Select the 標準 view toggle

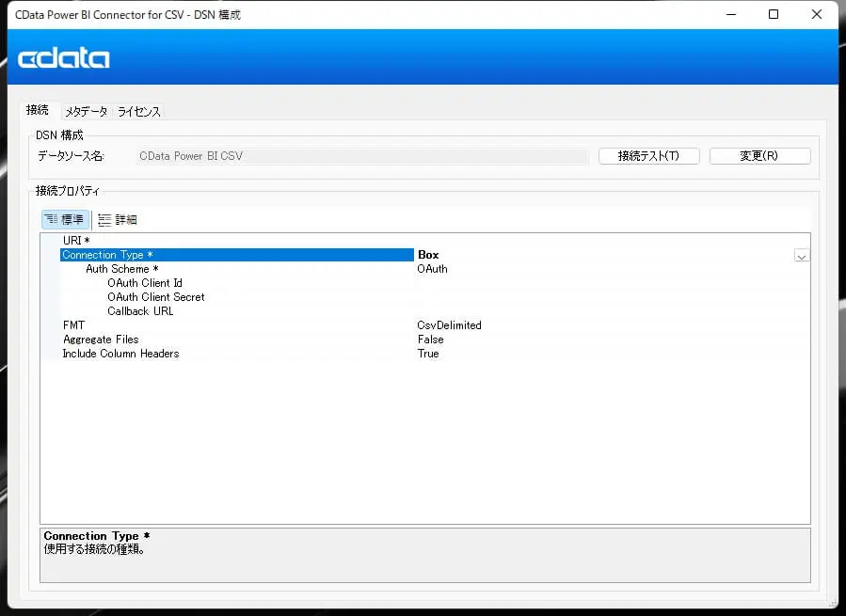coord(65,219)
